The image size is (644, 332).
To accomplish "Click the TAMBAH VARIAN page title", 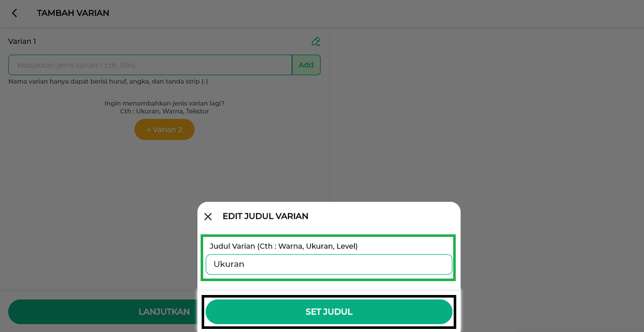I will click(73, 13).
